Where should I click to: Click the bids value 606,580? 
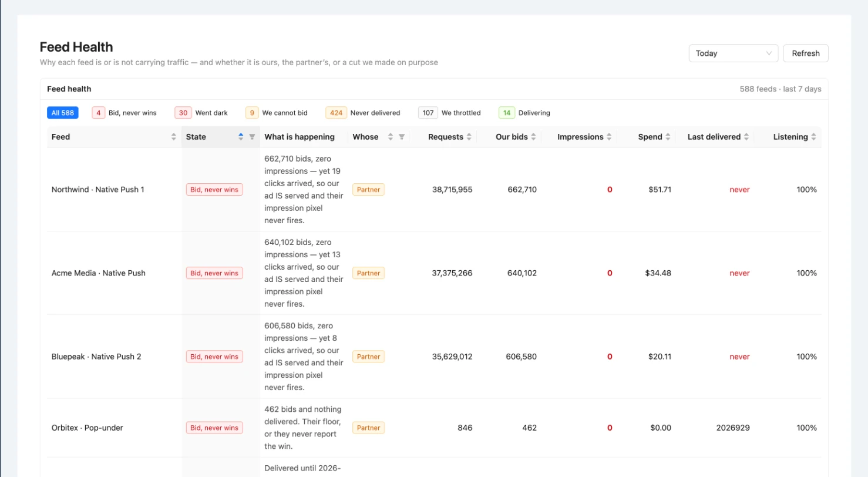pyautogui.click(x=521, y=357)
